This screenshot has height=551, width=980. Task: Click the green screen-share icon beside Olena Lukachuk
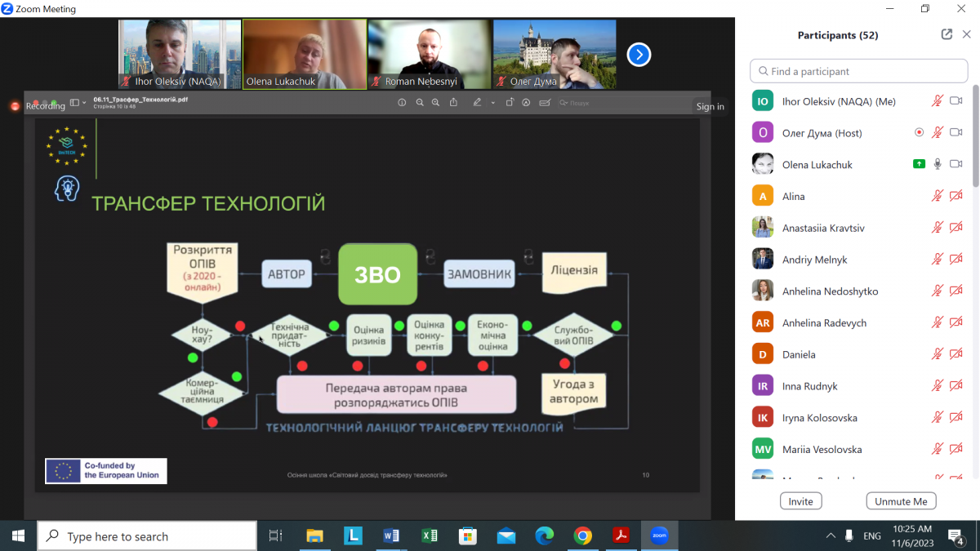919,164
